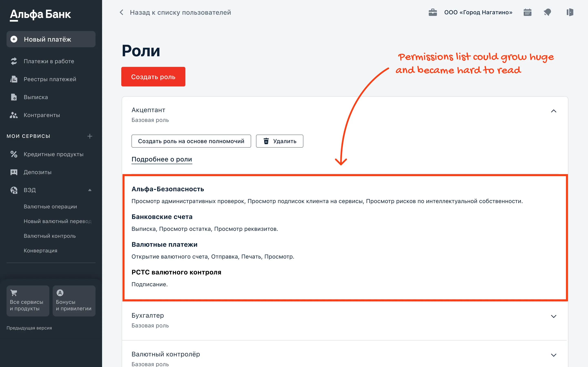The width and height of the screenshot is (588, 367).
Task: Click Предыдущая версия link
Action: [29, 328]
